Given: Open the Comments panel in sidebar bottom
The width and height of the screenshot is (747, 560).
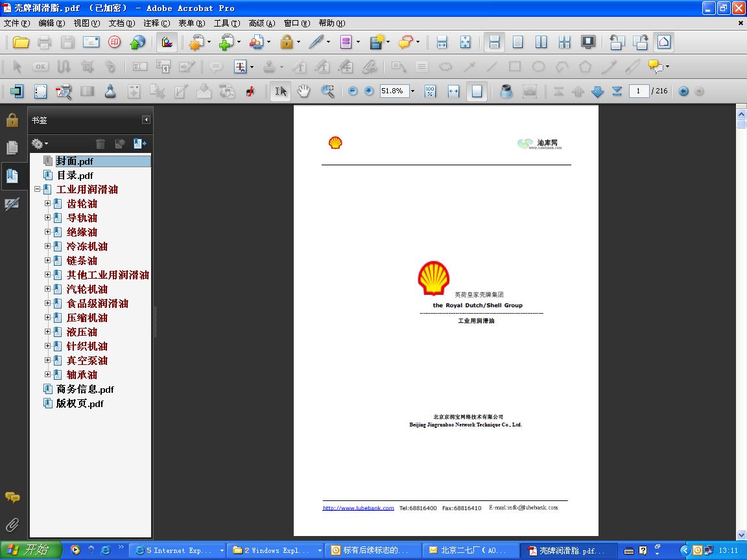Looking at the screenshot, I should pos(12,498).
